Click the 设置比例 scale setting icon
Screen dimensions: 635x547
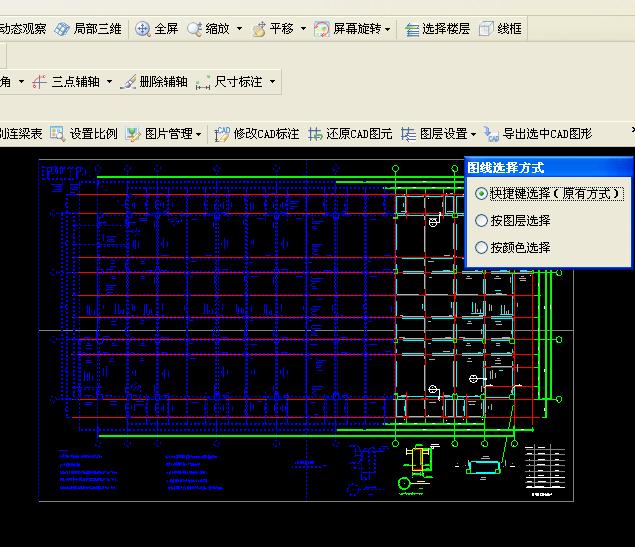click(58, 134)
